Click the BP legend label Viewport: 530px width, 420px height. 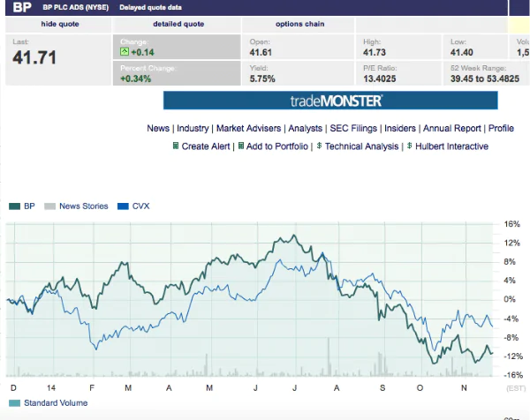tap(29, 206)
